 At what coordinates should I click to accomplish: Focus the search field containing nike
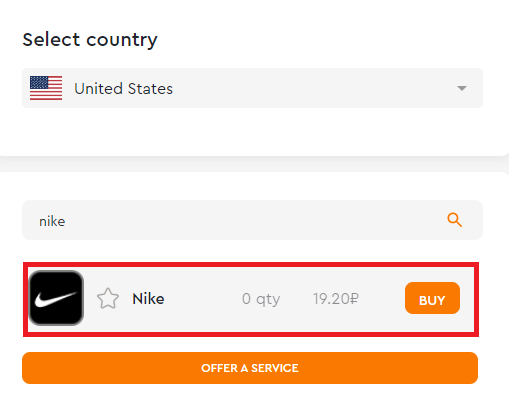click(x=252, y=220)
